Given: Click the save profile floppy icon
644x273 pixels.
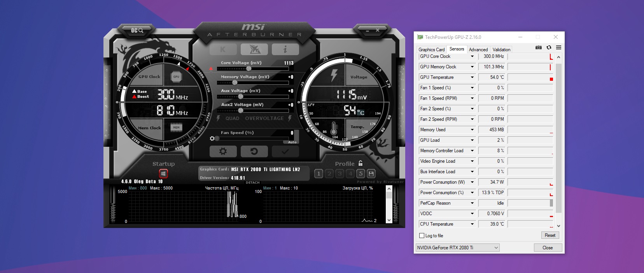Looking at the screenshot, I should (371, 174).
